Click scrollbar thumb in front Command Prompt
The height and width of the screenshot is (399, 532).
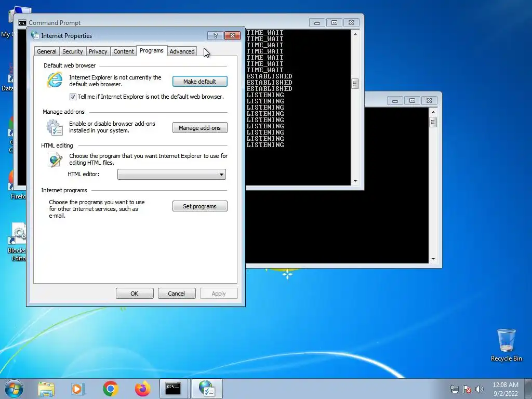point(355,84)
